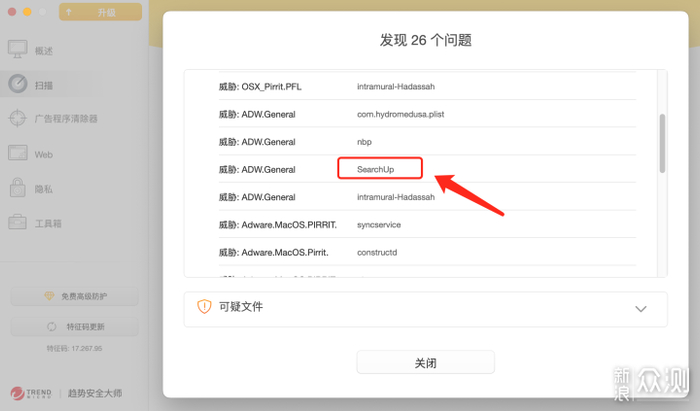Open the 概述 overview icon in sidebar
The image size is (700, 411).
(x=17, y=49)
